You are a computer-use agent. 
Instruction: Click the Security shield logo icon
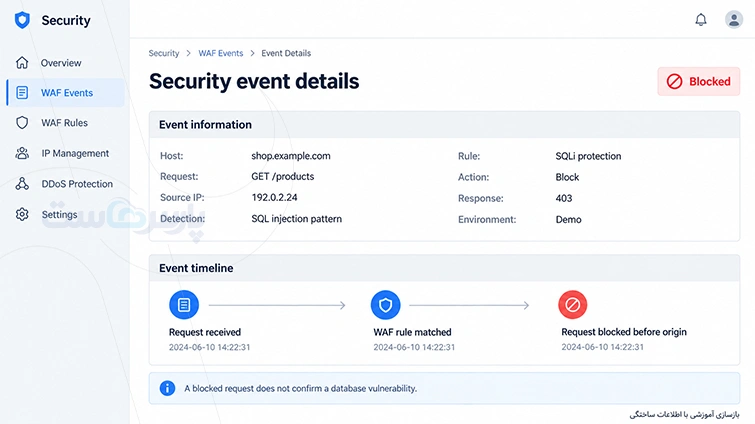[x=22, y=20]
